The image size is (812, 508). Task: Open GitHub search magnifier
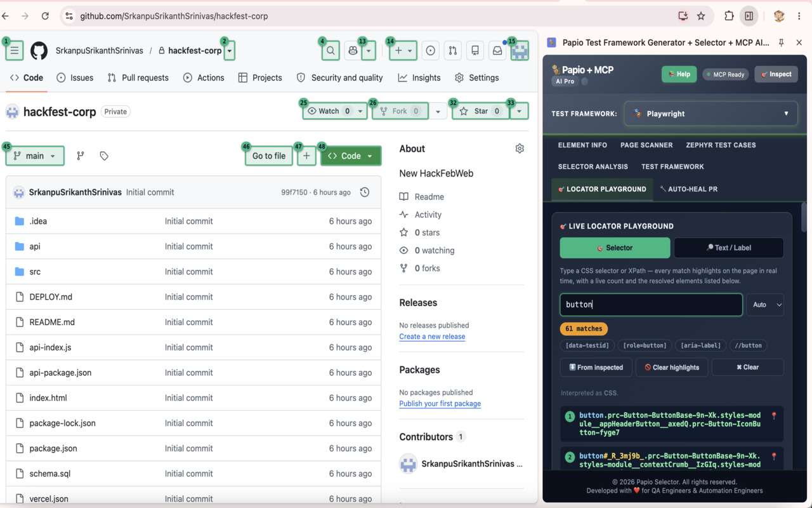(x=331, y=51)
